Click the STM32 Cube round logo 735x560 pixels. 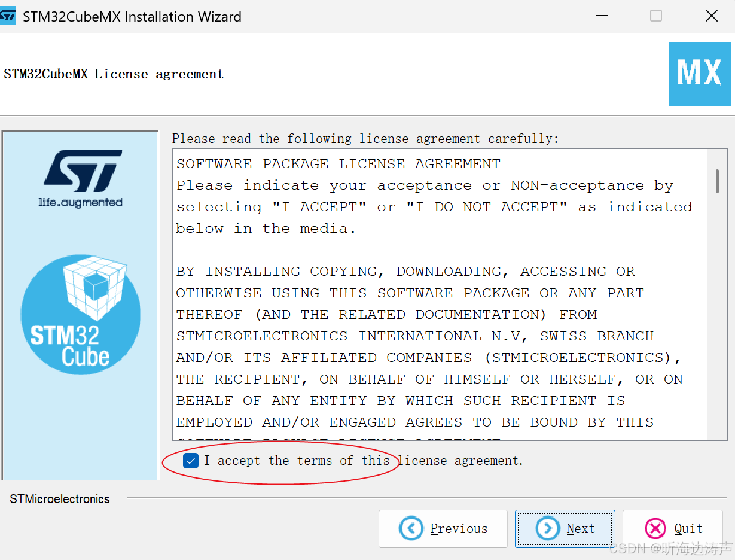click(81, 314)
